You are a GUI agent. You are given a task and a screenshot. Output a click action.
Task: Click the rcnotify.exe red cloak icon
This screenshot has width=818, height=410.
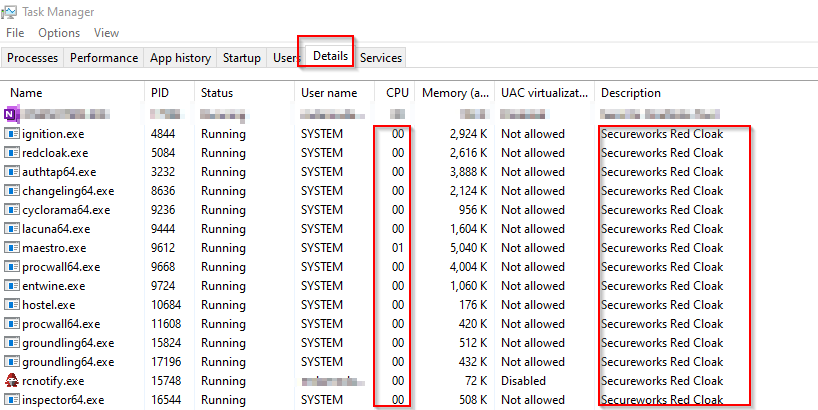pyautogui.click(x=11, y=381)
